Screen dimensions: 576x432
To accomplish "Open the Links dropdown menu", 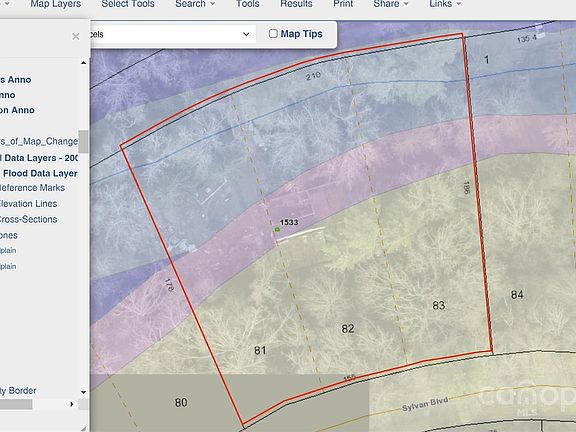I will click(x=445, y=4).
